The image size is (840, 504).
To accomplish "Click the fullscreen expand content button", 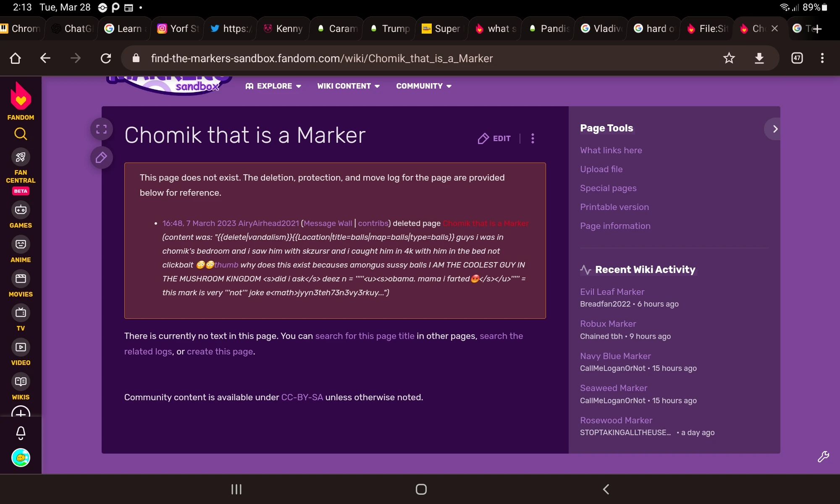I will [101, 129].
